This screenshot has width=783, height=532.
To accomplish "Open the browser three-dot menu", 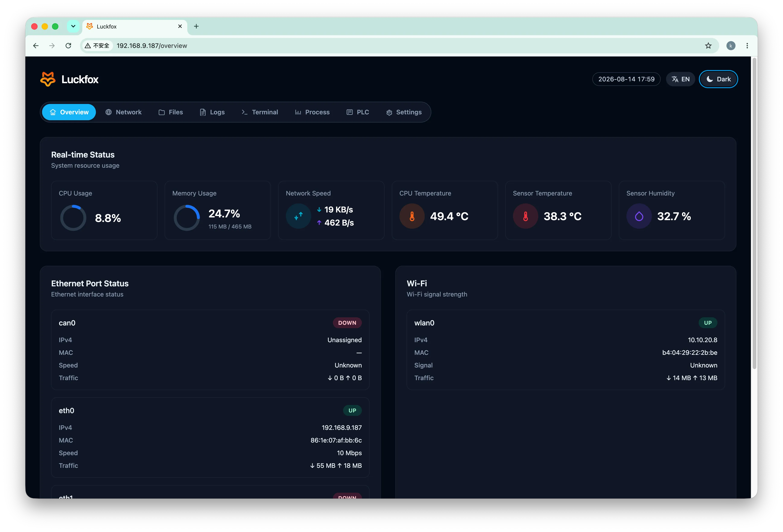I will coord(747,45).
